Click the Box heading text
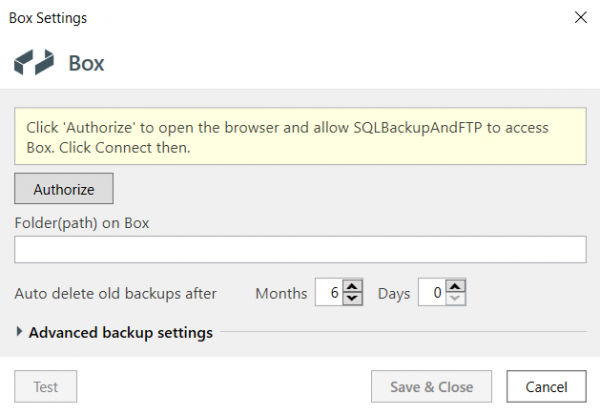 click(86, 63)
